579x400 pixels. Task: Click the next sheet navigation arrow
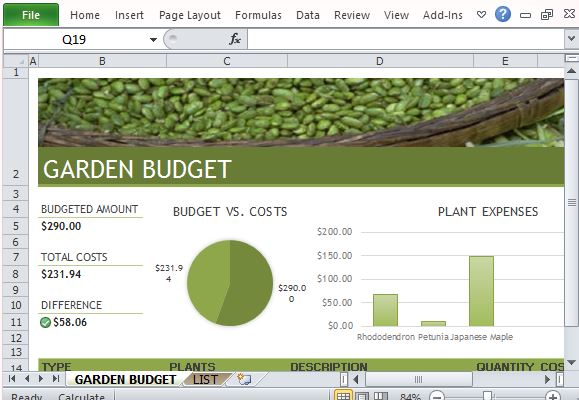[x=41, y=379]
